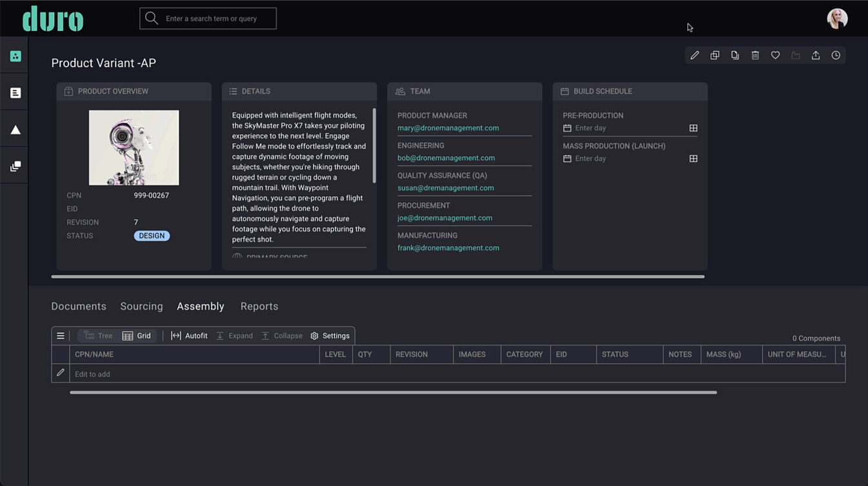Toggle Grid view in the assembly toolbar
This screenshot has width=868, height=486.
point(137,336)
